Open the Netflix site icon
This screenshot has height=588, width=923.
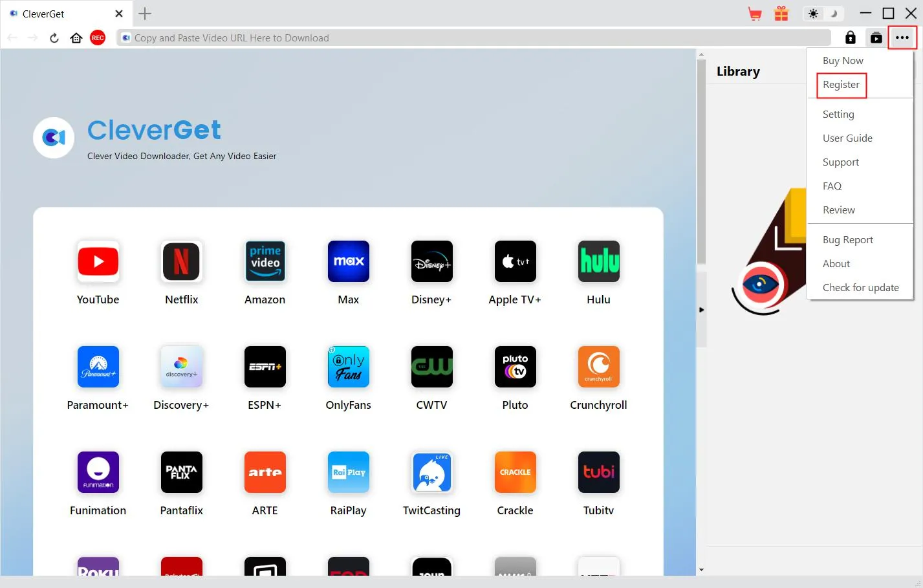coord(181,261)
